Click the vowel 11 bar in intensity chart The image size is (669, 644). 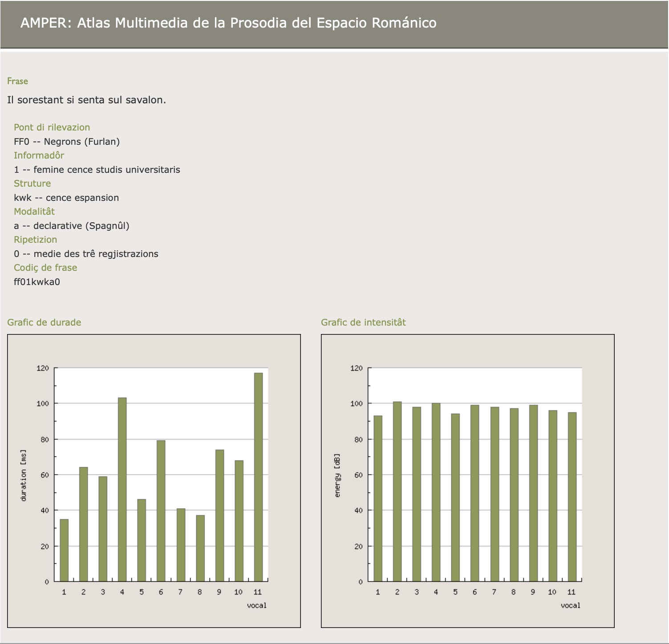(x=572, y=497)
